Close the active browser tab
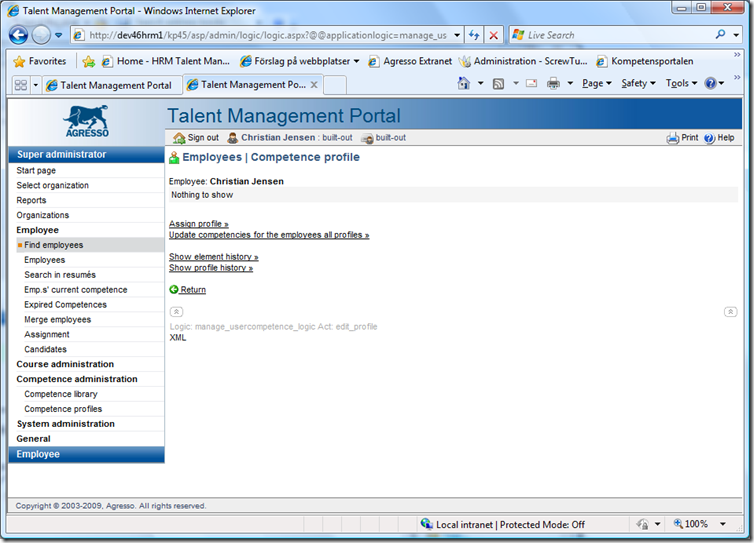Screen dimensions: 754x543 point(314,85)
